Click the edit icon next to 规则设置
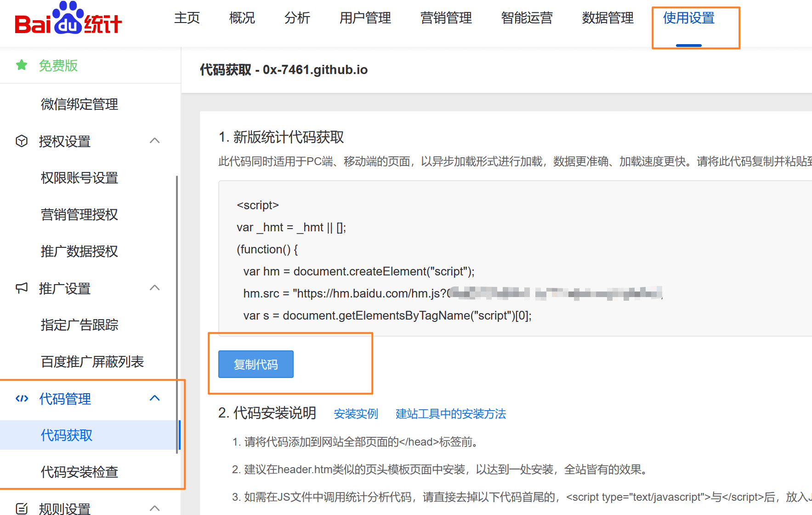 [x=22, y=509]
